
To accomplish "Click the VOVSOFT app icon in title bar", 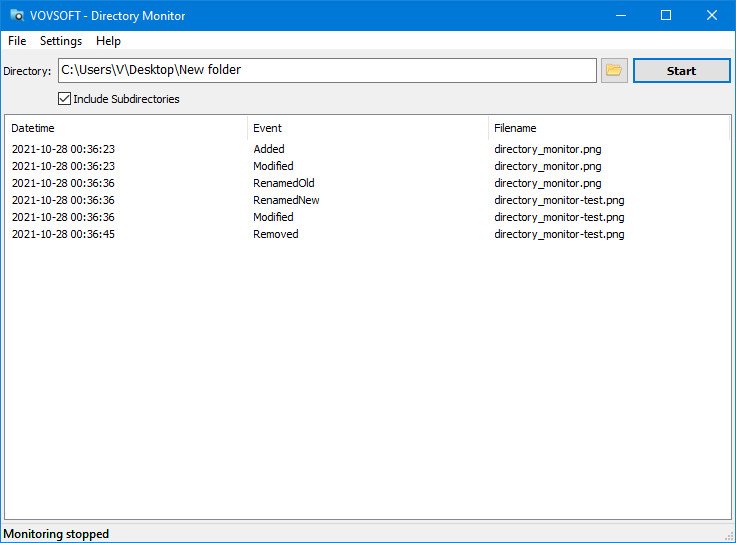I will coord(17,15).
